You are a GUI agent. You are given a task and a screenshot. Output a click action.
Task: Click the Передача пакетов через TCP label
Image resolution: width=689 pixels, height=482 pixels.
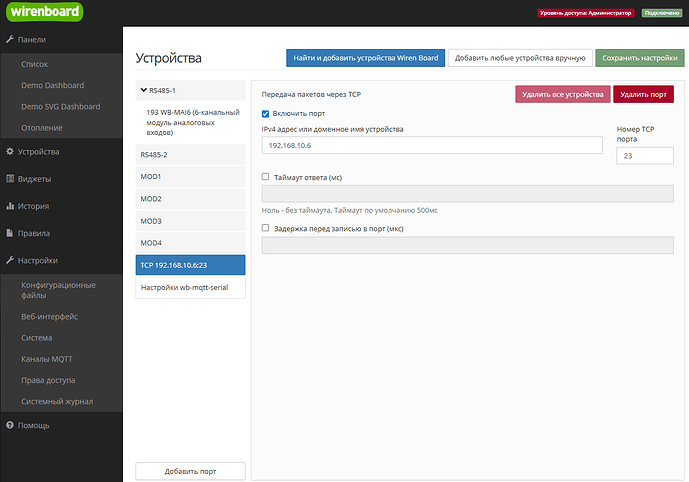tap(311, 94)
